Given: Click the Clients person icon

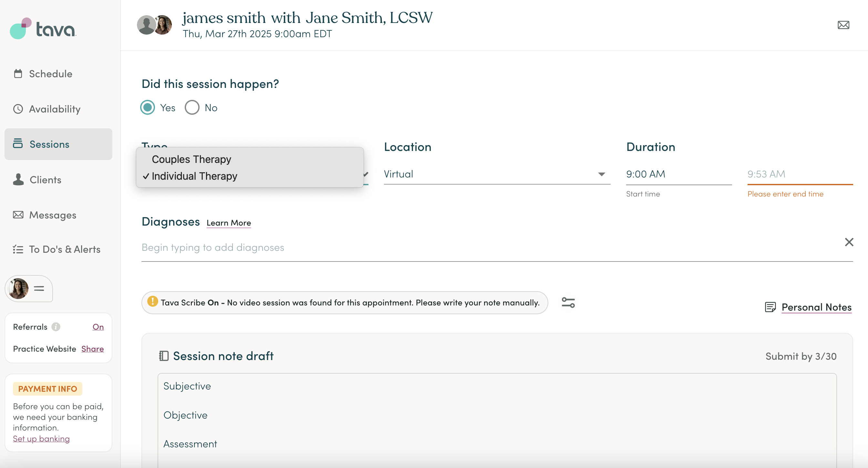Looking at the screenshot, I should coord(18,179).
